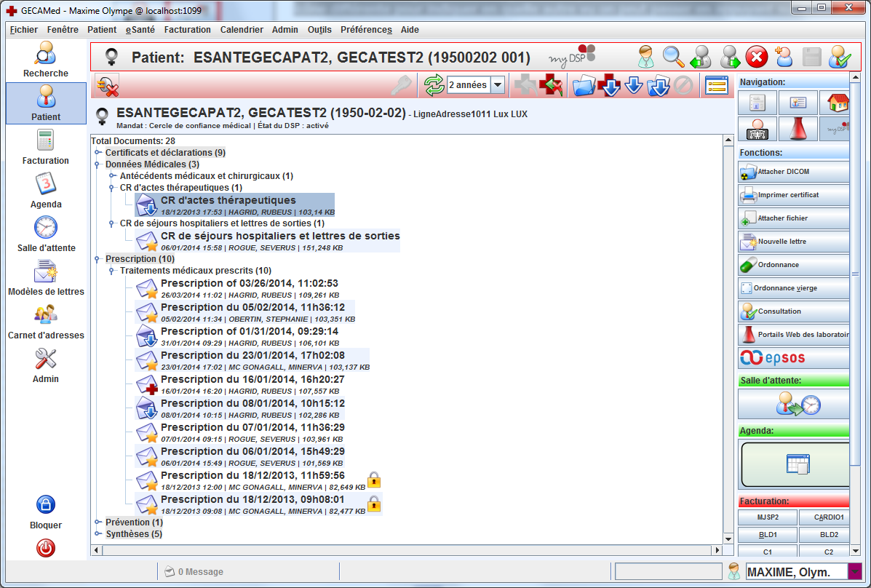Open the eSanté menu

click(x=140, y=30)
